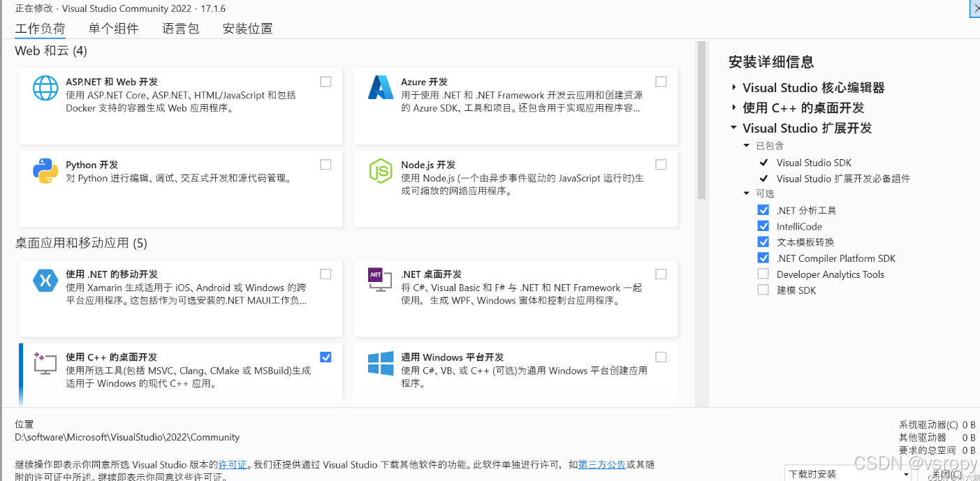The height and width of the screenshot is (481, 980).
Task: Close the installer window with X
Action: coord(976,7)
